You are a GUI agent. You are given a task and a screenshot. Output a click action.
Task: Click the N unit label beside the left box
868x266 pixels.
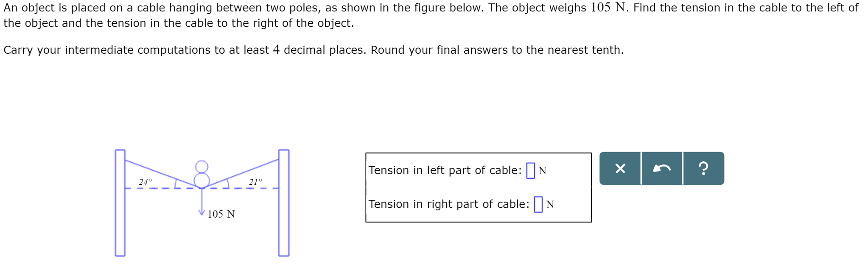click(x=543, y=171)
